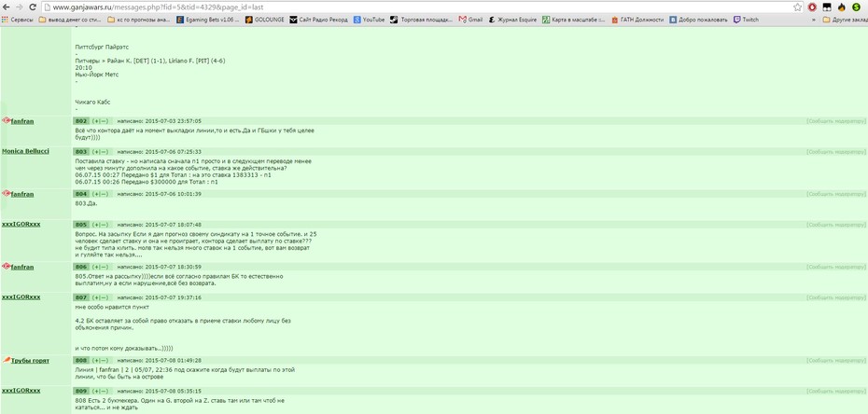
Task: Open xxxIGORxxx's profile from post 809
Action: click(21, 391)
